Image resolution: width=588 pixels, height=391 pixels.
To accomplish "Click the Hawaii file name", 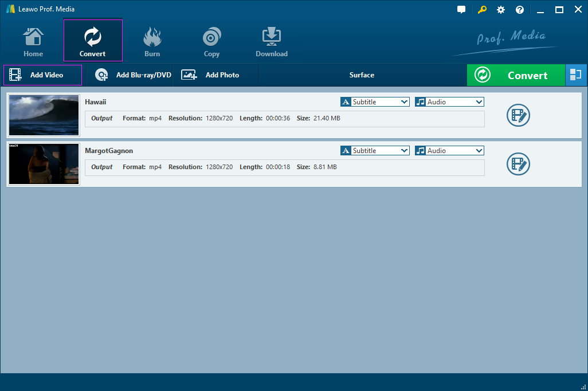I will coord(96,102).
